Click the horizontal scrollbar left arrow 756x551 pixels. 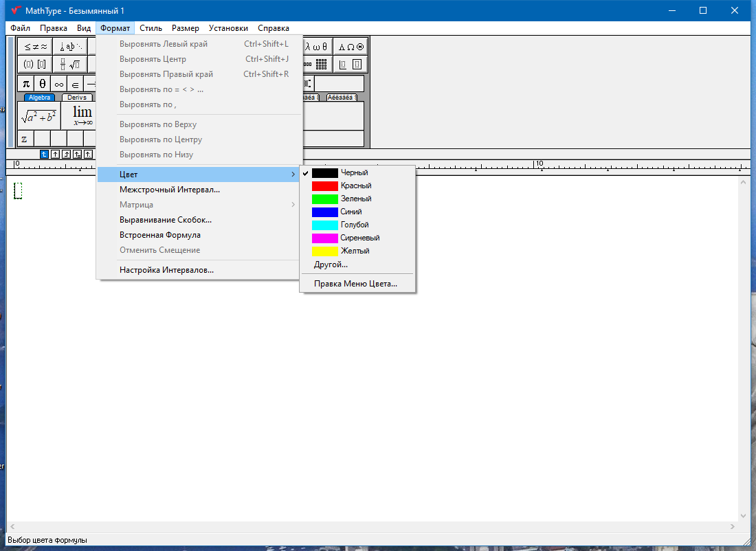tap(12, 526)
